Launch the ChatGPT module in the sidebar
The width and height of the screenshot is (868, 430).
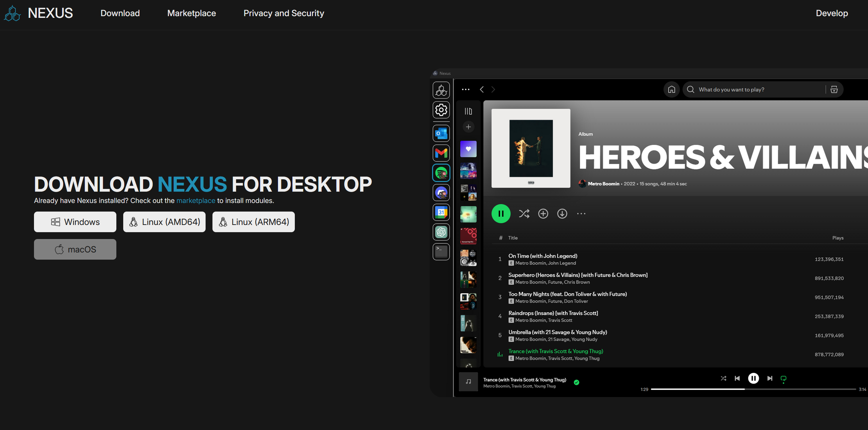[x=441, y=232]
